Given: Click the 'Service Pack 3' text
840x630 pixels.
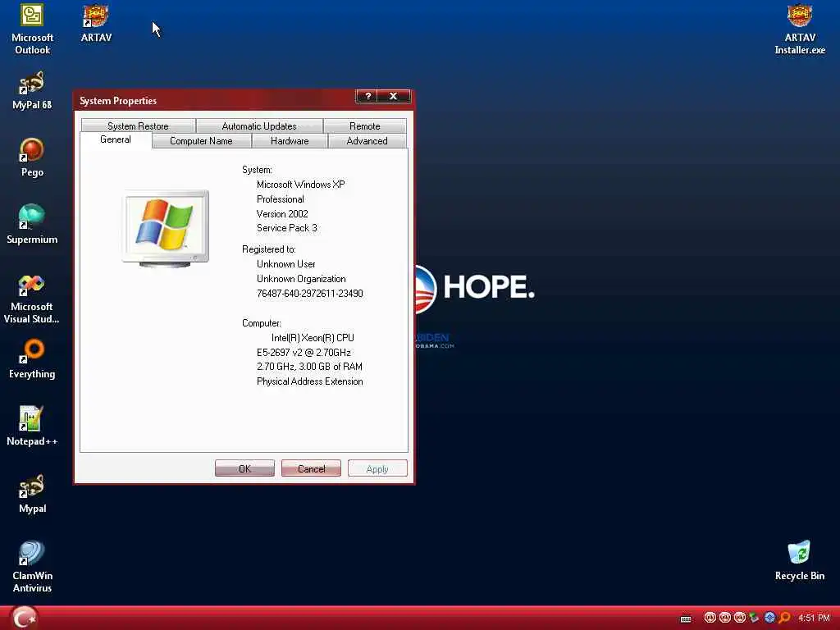Looking at the screenshot, I should (286, 228).
